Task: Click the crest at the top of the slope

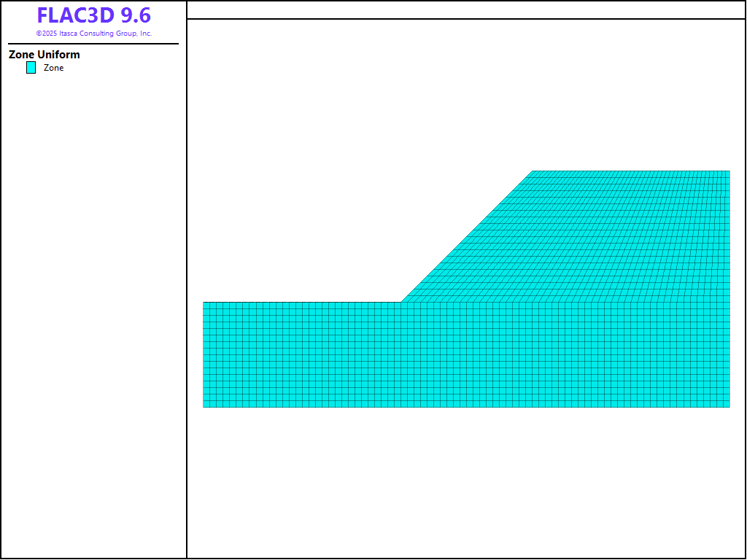Action: click(x=533, y=171)
